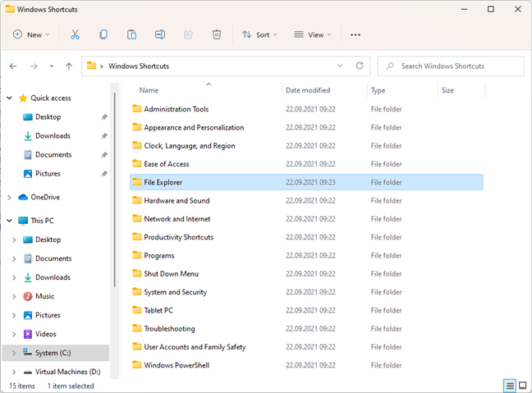
Task: Switch to large thumbnails view icon
Action: click(x=523, y=385)
